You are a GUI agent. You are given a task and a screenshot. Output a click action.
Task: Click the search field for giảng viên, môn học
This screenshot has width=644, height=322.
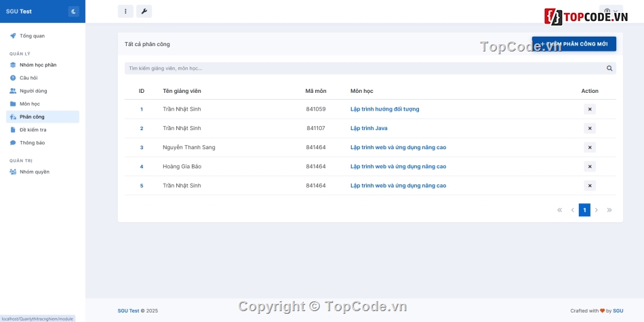pos(363,68)
